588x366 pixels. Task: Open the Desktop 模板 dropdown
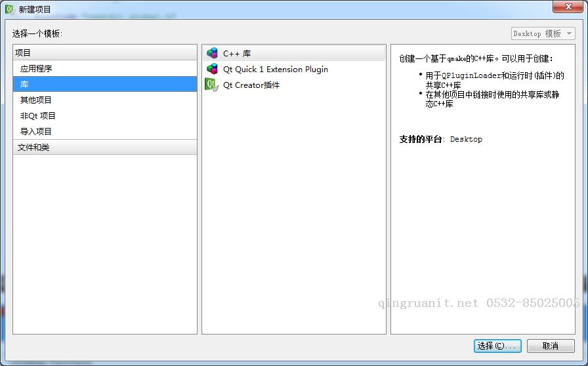click(x=543, y=33)
